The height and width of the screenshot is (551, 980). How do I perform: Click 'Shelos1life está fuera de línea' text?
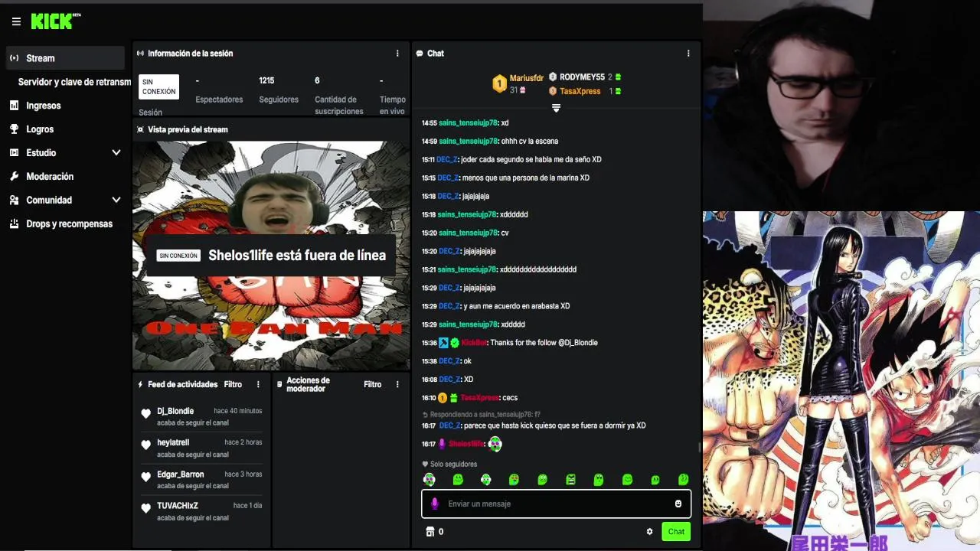[x=297, y=256]
